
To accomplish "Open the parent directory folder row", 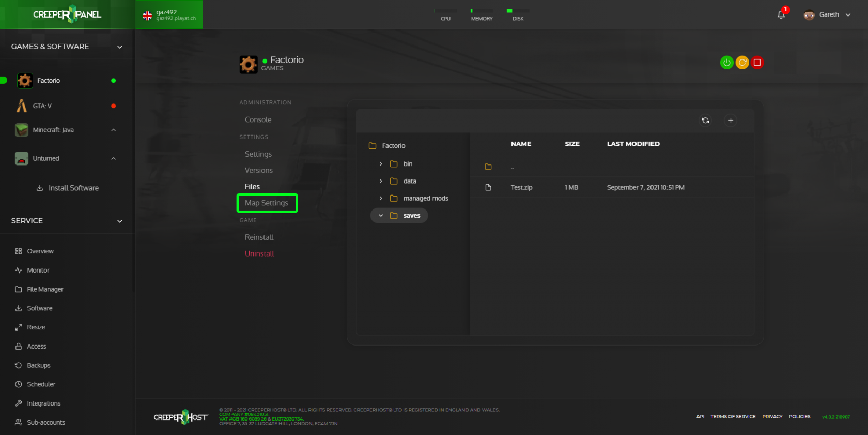I will 612,167.
